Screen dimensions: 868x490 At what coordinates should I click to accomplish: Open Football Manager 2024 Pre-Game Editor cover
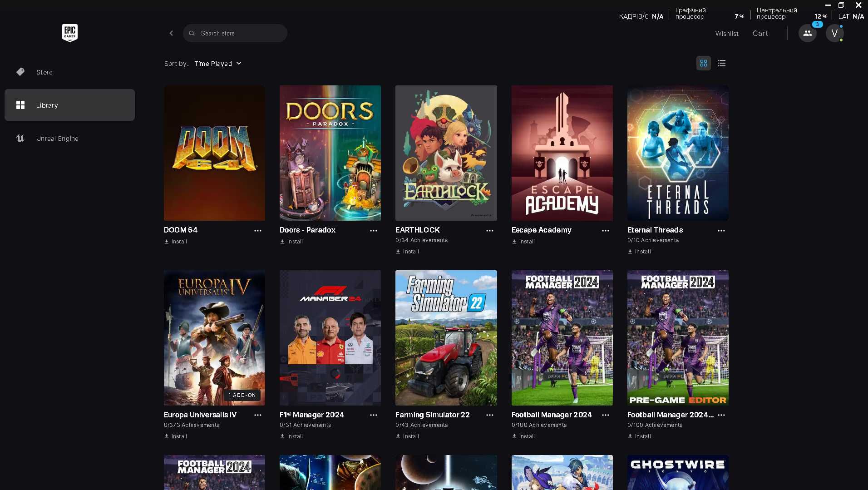(678, 338)
